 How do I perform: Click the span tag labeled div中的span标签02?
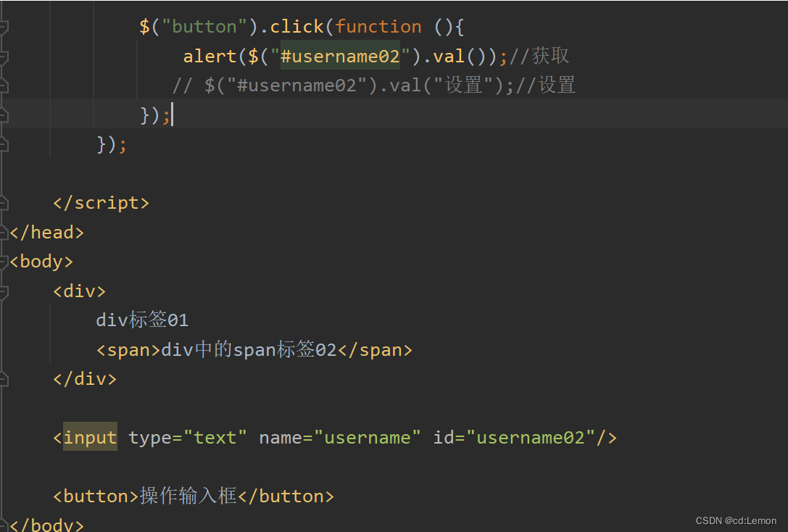254,349
